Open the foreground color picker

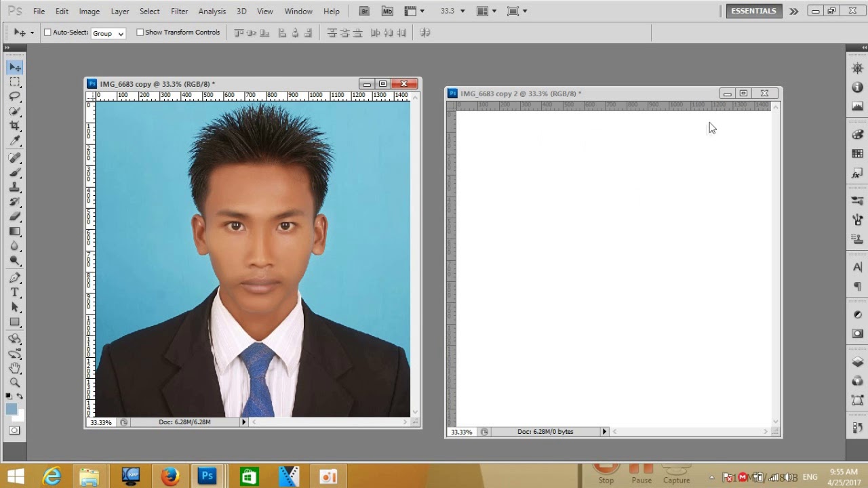pos(12,409)
